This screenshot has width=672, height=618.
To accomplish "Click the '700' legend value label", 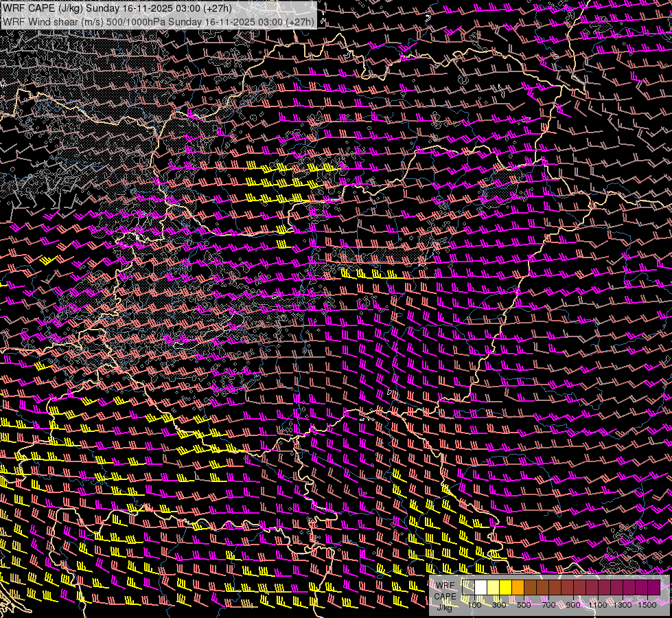I will click(x=548, y=605).
